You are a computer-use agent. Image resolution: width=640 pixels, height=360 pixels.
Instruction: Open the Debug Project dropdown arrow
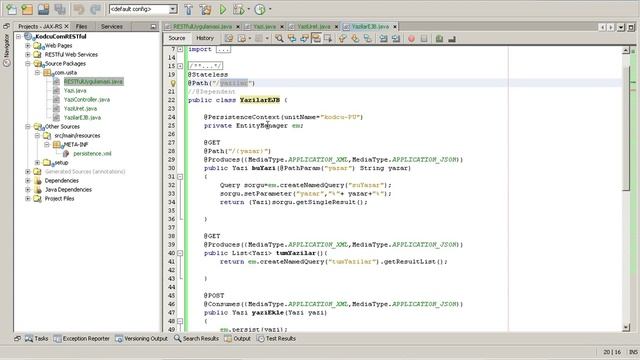pyautogui.click(x=249, y=9)
